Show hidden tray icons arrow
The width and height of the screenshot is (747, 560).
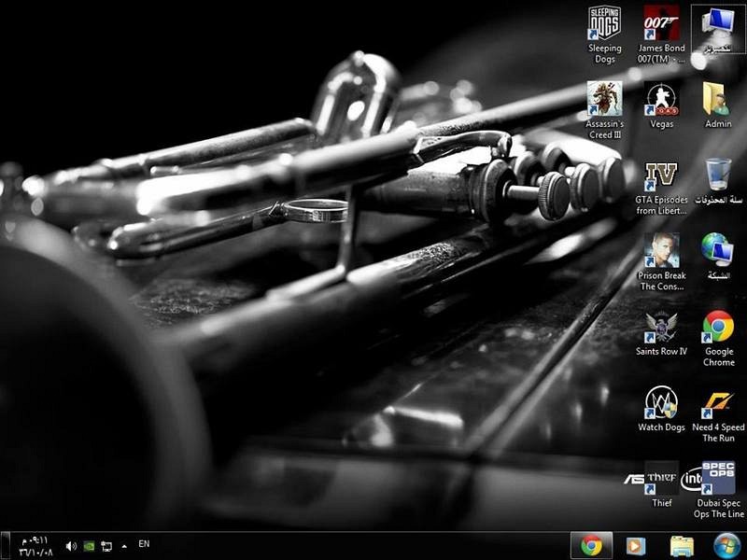coord(124,546)
